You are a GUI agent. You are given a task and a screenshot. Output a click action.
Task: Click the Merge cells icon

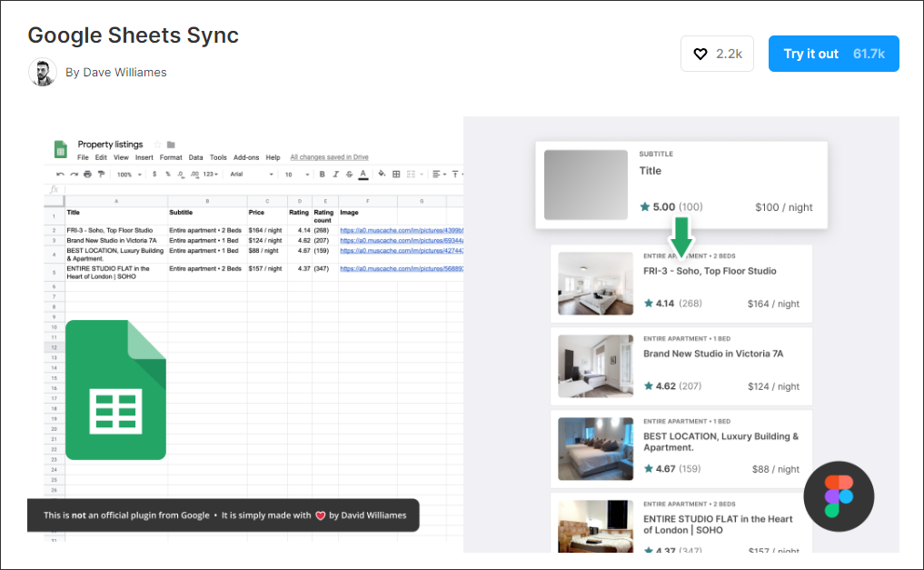pos(412,175)
